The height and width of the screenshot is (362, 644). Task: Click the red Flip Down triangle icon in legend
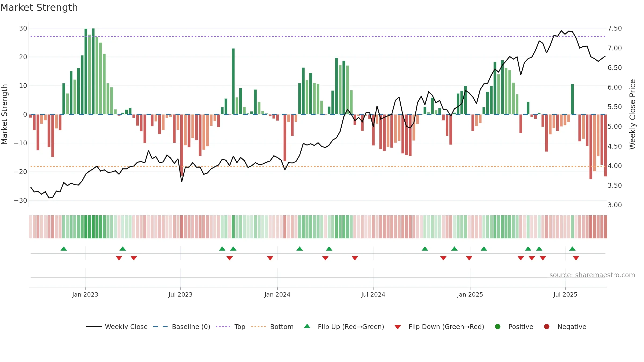pos(398,327)
